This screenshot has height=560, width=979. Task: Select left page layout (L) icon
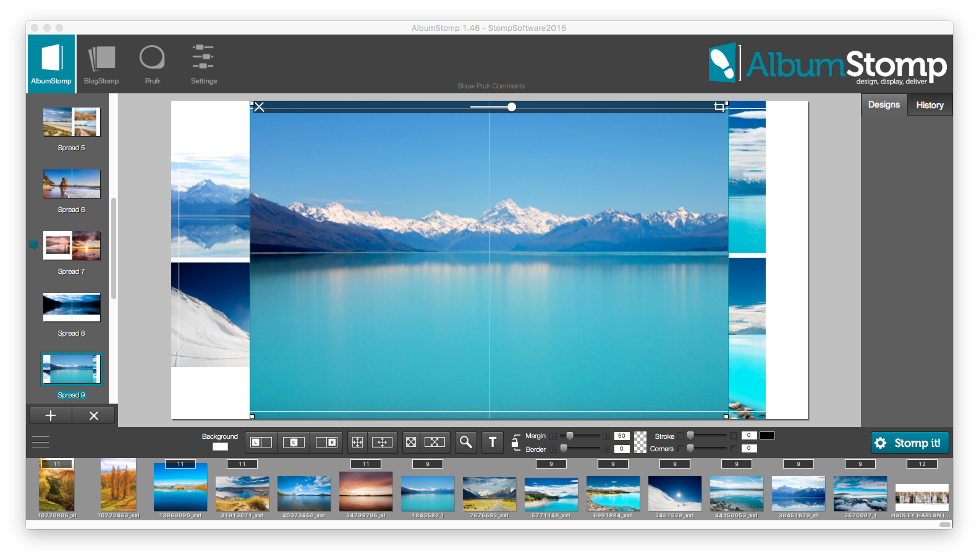click(261, 442)
